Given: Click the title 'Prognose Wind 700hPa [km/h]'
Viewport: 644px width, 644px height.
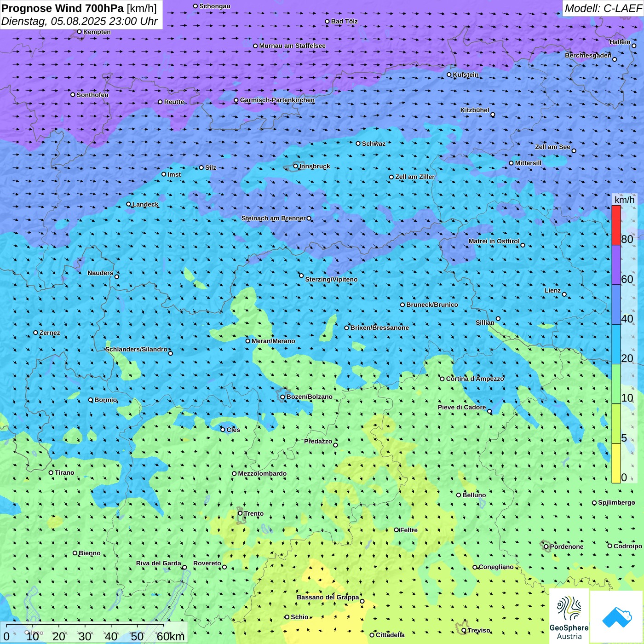Looking at the screenshot, I should [79, 8].
